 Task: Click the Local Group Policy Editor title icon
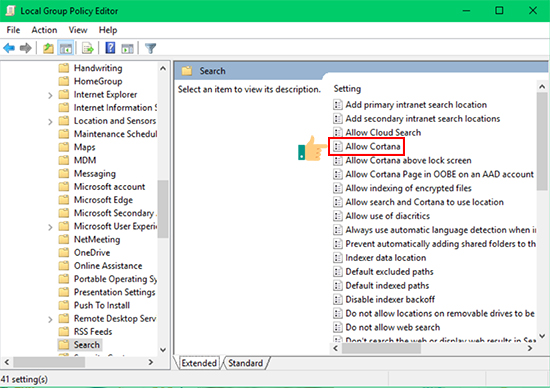coord(10,11)
